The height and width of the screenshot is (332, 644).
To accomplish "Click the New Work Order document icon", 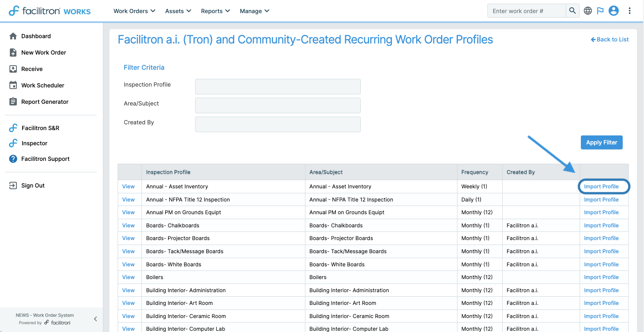I will click(13, 53).
